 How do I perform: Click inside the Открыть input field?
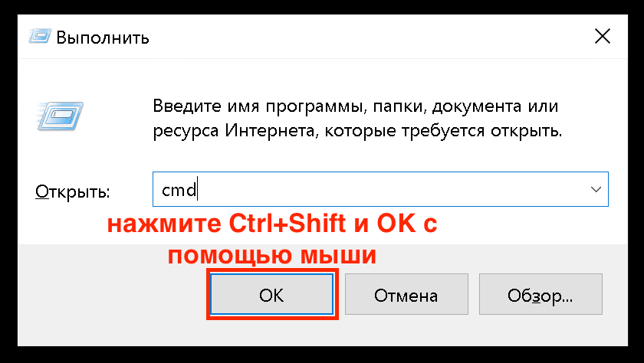point(380,189)
